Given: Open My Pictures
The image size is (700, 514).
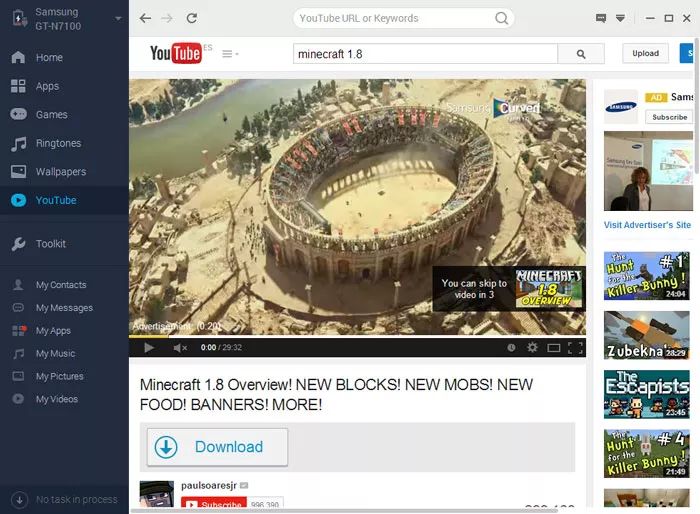Looking at the screenshot, I should click(x=64, y=376).
